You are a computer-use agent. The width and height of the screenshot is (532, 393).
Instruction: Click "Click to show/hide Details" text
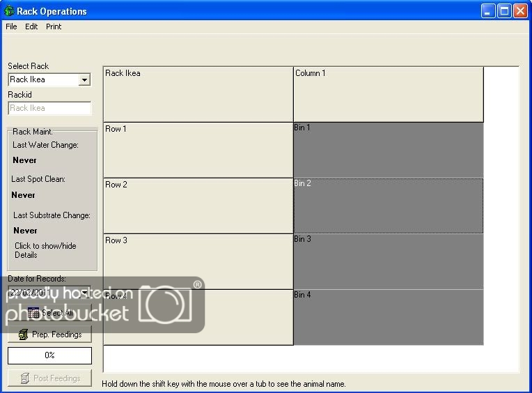[x=45, y=250]
